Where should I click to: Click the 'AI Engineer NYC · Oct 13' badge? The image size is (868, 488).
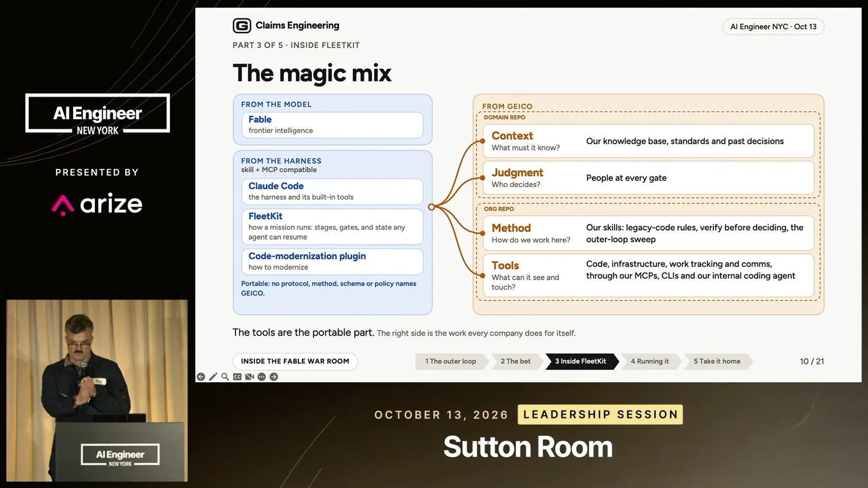click(x=774, y=27)
